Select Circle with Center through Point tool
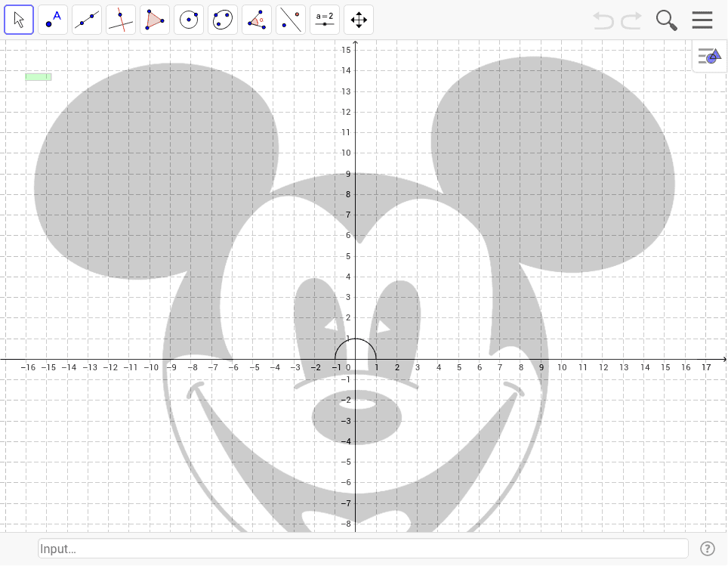 click(189, 20)
